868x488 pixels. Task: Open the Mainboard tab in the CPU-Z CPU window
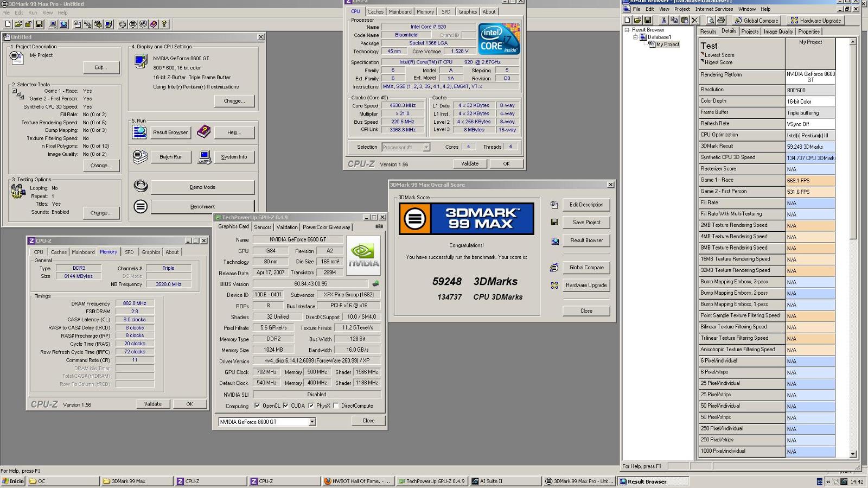point(400,11)
